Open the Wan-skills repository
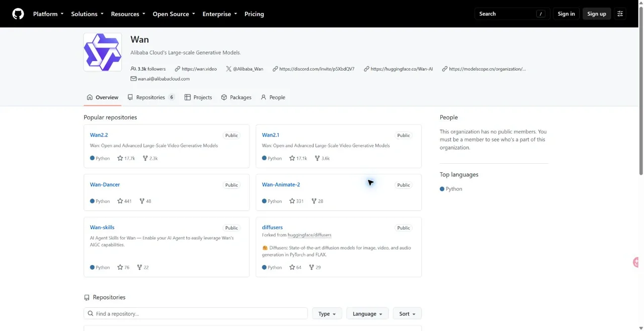Screen dimensions: 644x331 (x=102, y=227)
